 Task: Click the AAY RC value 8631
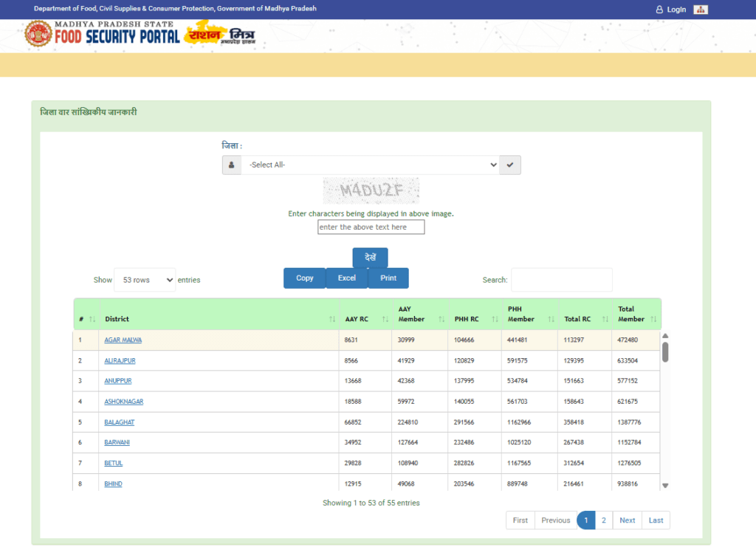point(351,340)
